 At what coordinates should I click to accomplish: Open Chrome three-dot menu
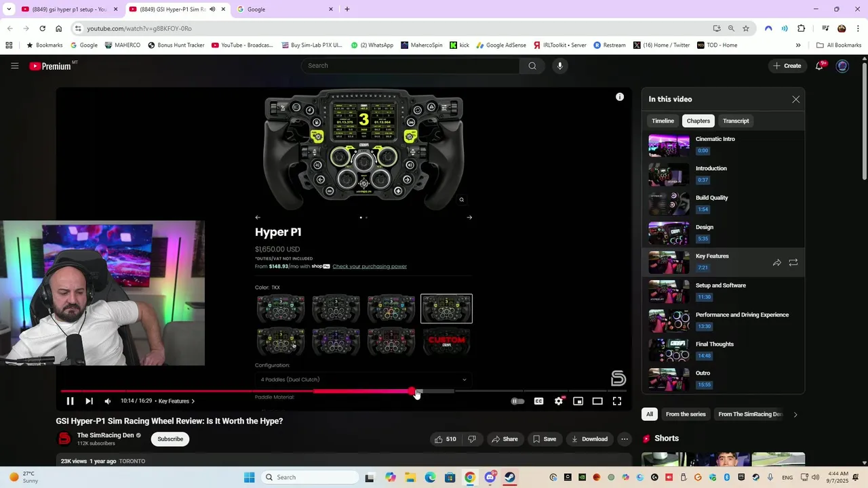858,28
